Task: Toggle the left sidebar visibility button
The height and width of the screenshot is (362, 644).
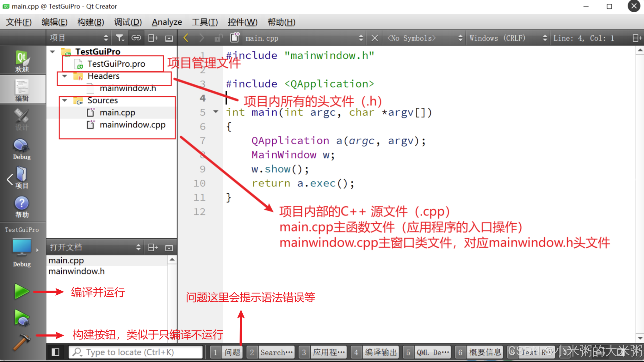Action: click(x=56, y=352)
